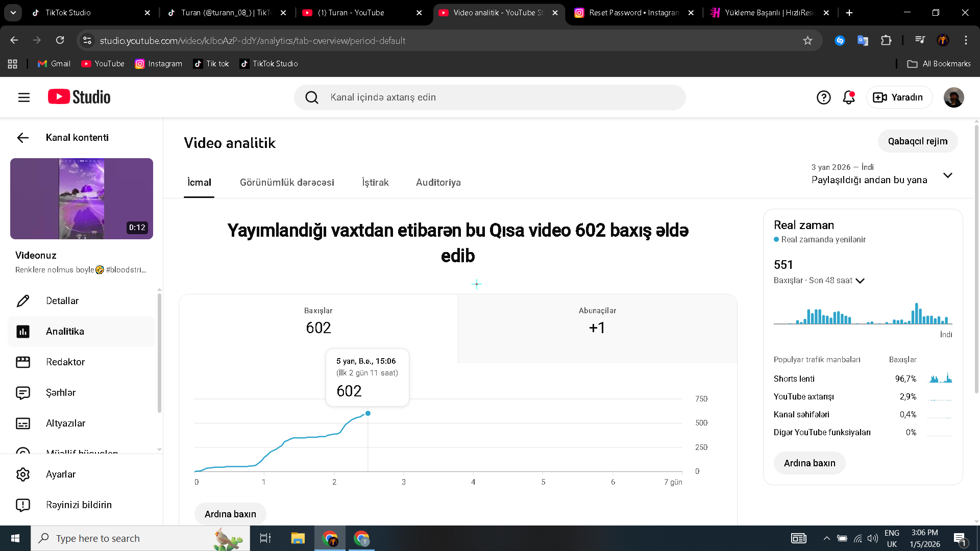Click the Kanal səhifələri traffic row
This screenshot has height=551, width=980.
pos(863,414)
